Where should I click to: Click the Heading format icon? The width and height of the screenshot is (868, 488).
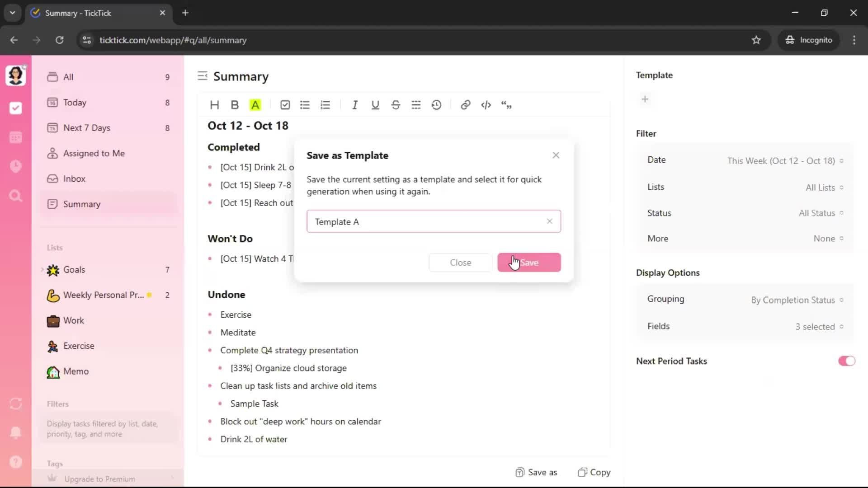214,105
